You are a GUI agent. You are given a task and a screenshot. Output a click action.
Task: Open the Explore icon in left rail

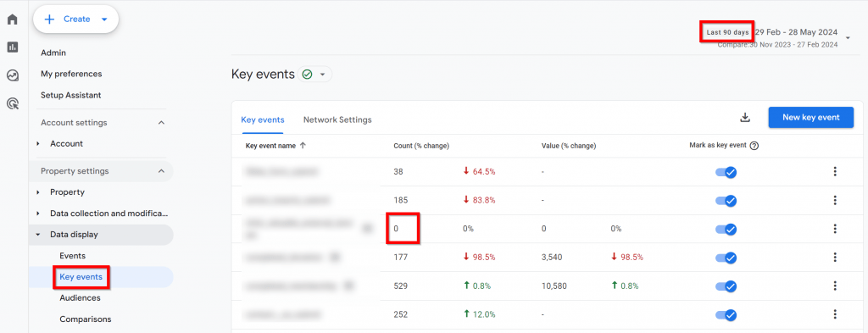(x=13, y=75)
